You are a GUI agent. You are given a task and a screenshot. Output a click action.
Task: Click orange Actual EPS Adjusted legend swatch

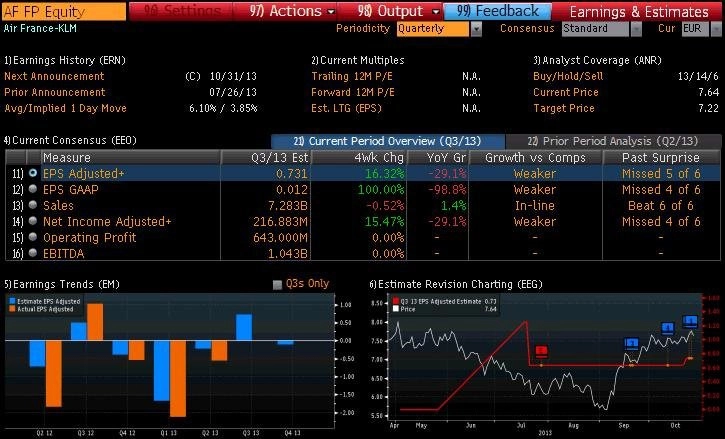pyautogui.click(x=12, y=309)
